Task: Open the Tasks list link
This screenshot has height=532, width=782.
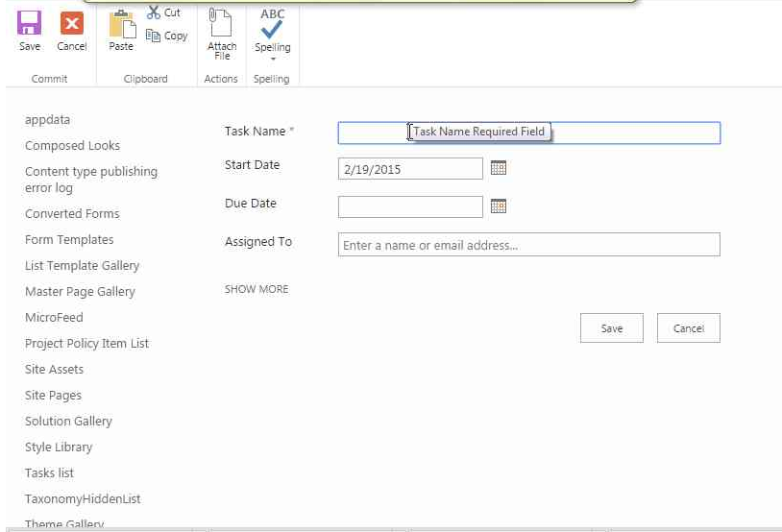Action: click(49, 472)
